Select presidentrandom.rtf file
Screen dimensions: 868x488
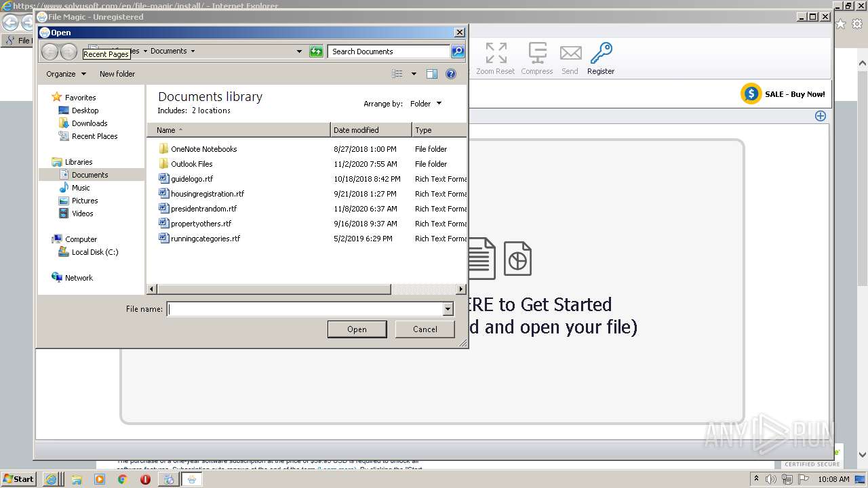pos(197,209)
